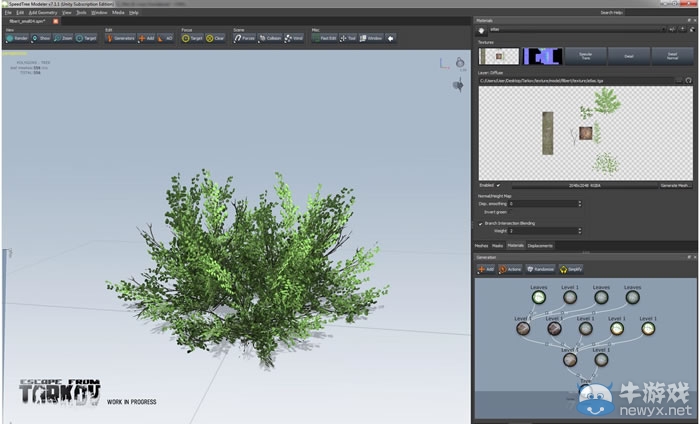
Task: Close the filbert_small04.spm file tab
Action: point(55,21)
